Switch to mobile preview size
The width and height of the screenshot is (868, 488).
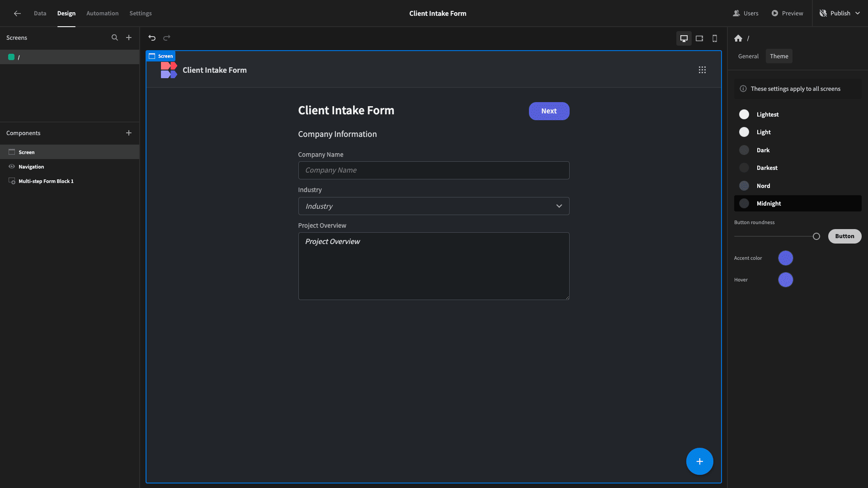[x=715, y=38]
